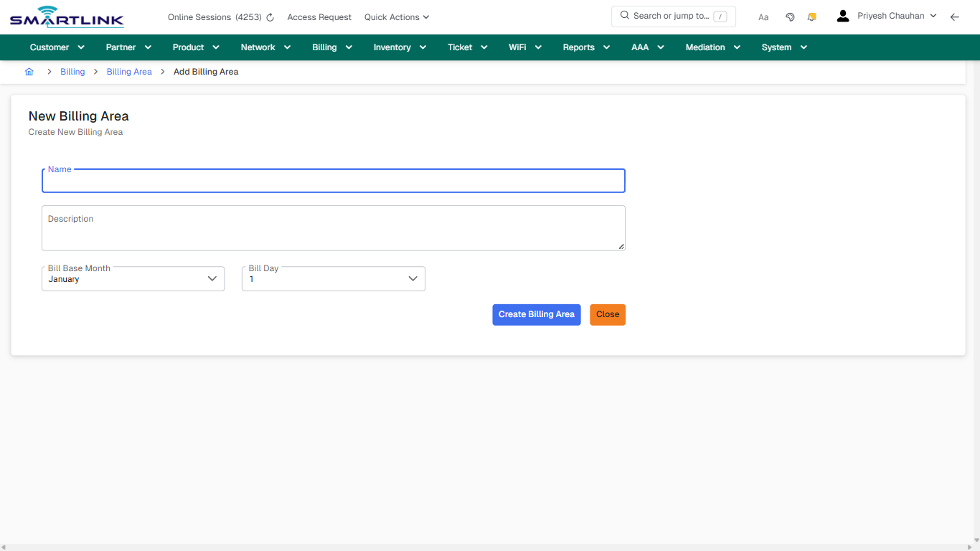Screen dimensions: 980x551
Task: Click the Aa font size icon
Action: (763, 17)
